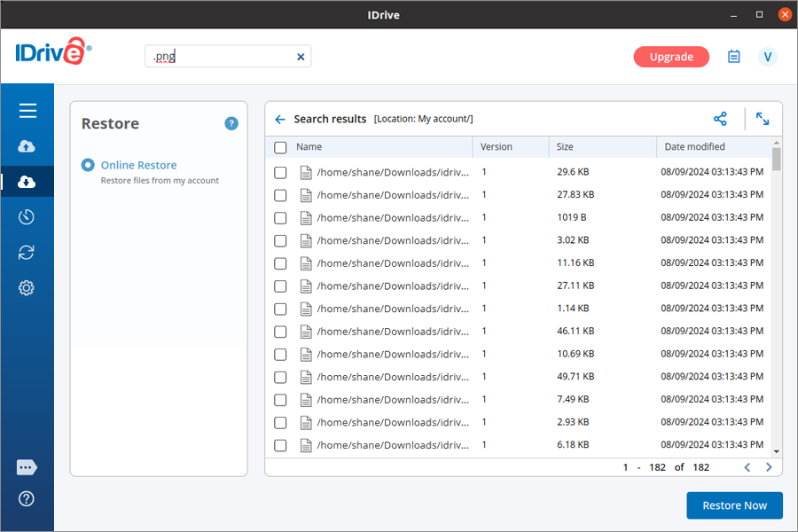Go to next page of results
The width and height of the screenshot is (798, 532).
tap(769, 467)
